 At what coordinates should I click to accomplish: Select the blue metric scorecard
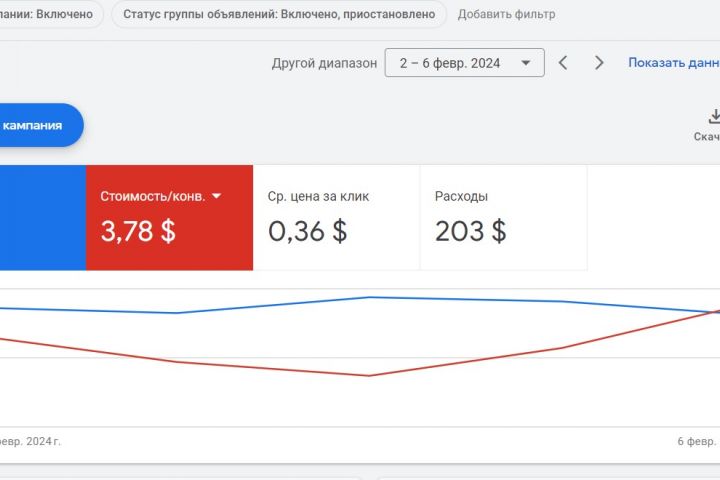pos(43,218)
